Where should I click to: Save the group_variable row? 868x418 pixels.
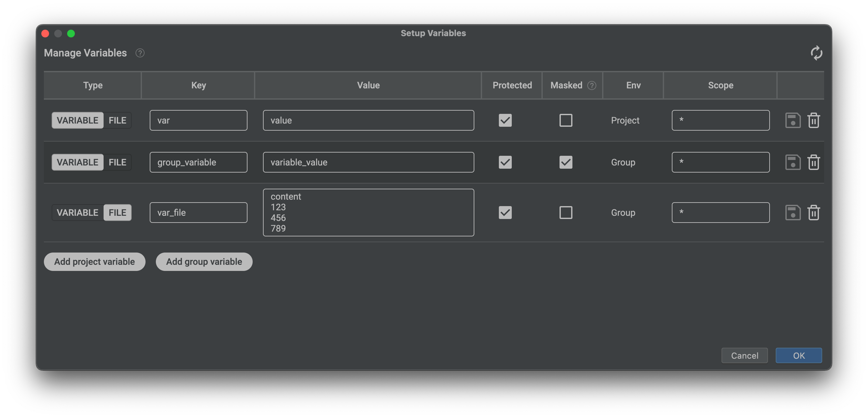(793, 162)
